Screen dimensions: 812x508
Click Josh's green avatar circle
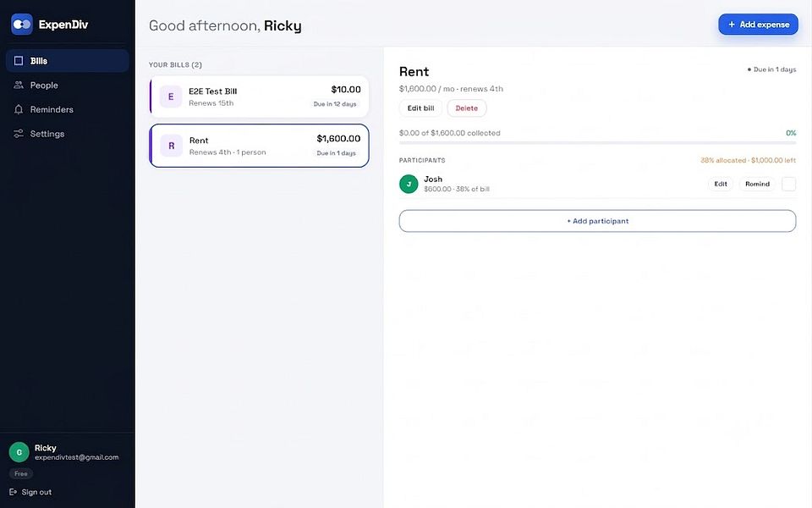click(409, 184)
